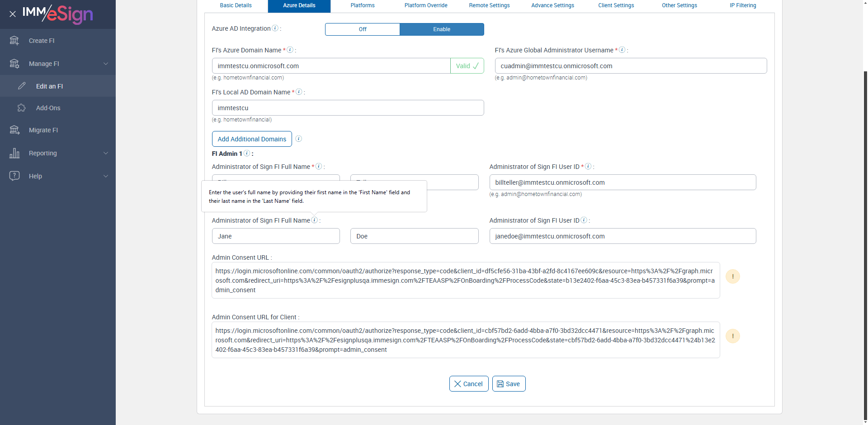This screenshot has width=868, height=425.
Task: Click the Admin Consent URL text box
Action: coord(466,280)
